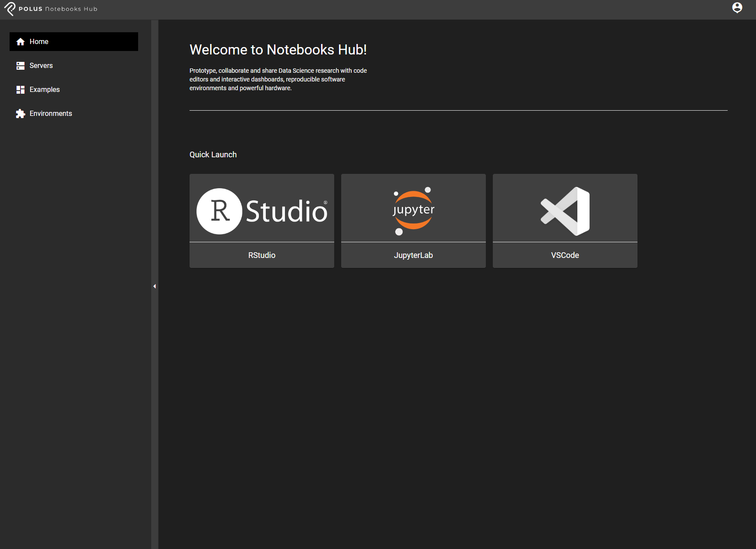Click the Servers stack icon in sidebar
This screenshot has height=549, width=756.
tap(20, 66)
